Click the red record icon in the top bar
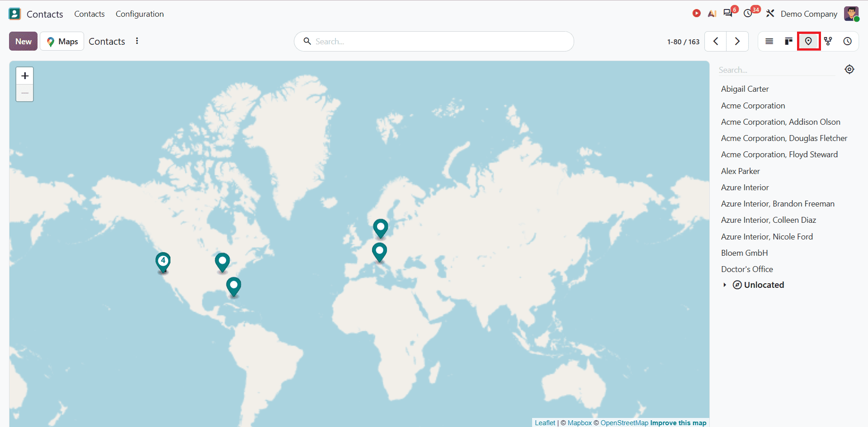Viewport: 868px width, 427px height. 696,14
